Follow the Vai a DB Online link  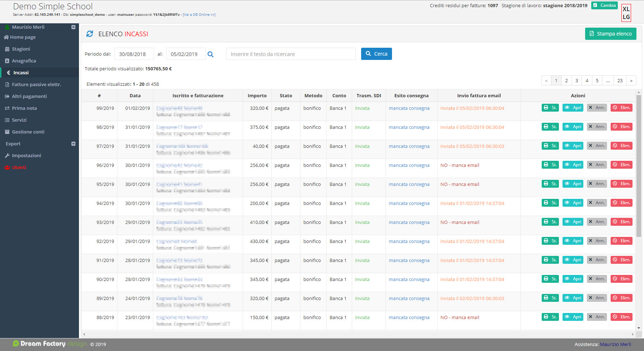coord(199,15)
